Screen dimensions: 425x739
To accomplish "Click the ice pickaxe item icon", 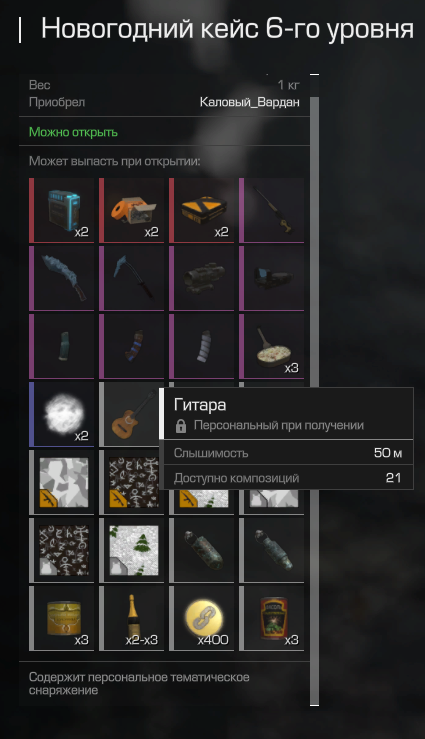I will [x=131, y=278].
